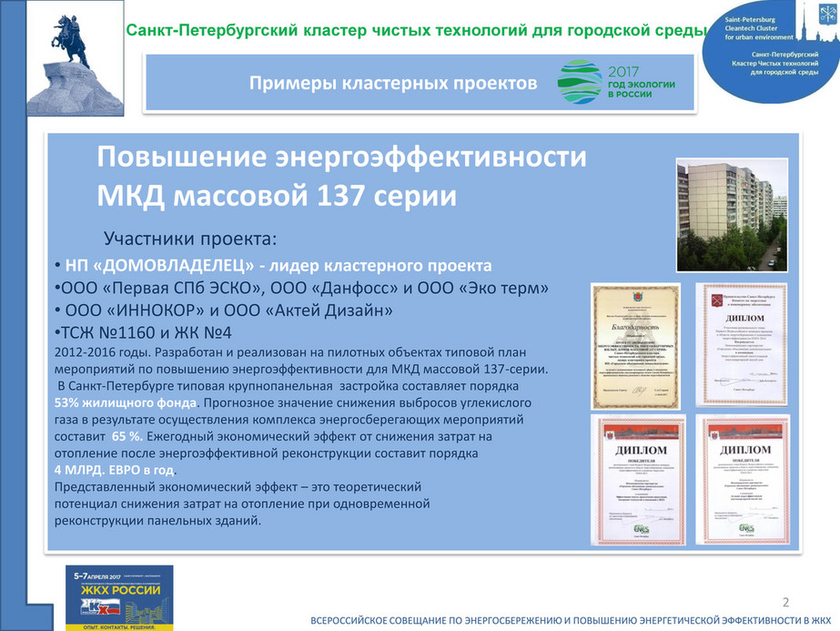Click the bold text НП «ДОМОВЛАДЕЛЕЦ»

(x=159, y=265)
